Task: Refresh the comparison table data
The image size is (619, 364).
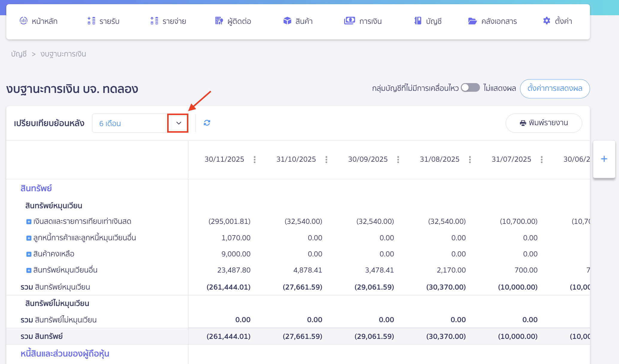Action: coord(207,123)
